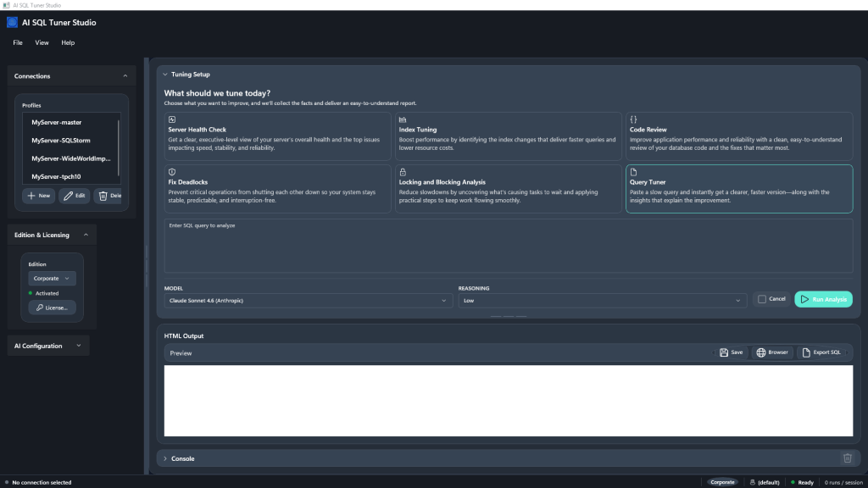
Task: Click the Corporate badge in status bar
Action: (722, 482)
